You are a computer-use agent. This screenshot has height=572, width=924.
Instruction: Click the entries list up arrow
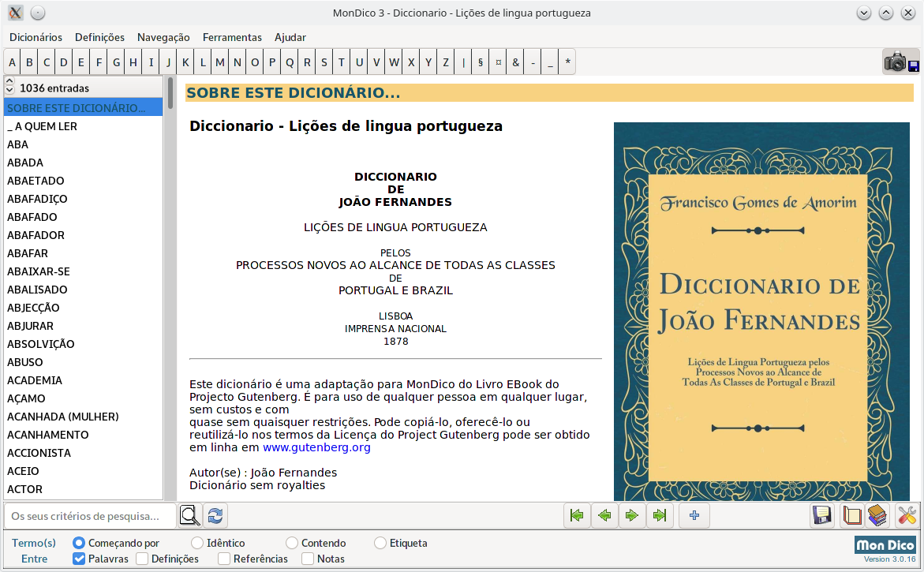pos(9,80)
